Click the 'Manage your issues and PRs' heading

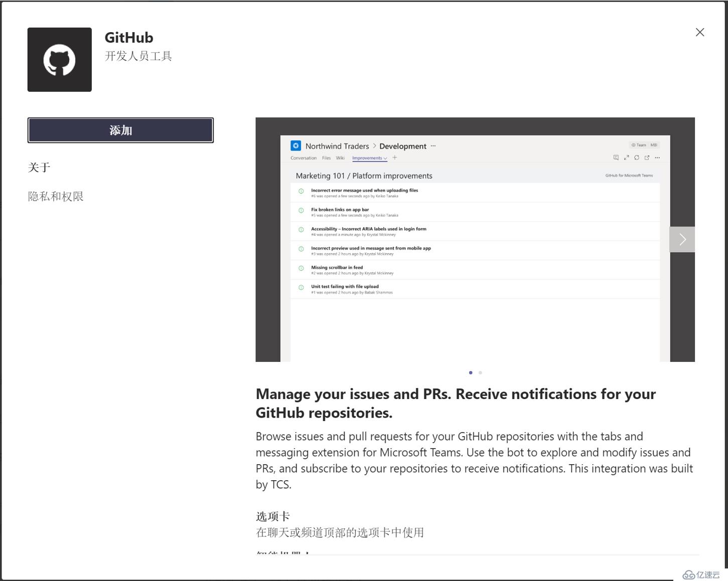(456, 403)
